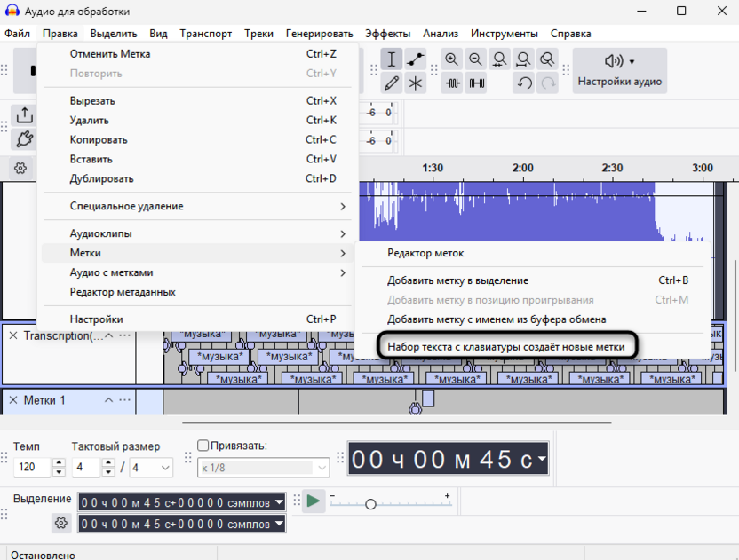Viewport: 739px width, 560px height.
Task: Click the Zoom Out magnifier icon
Action: (475, 59)
